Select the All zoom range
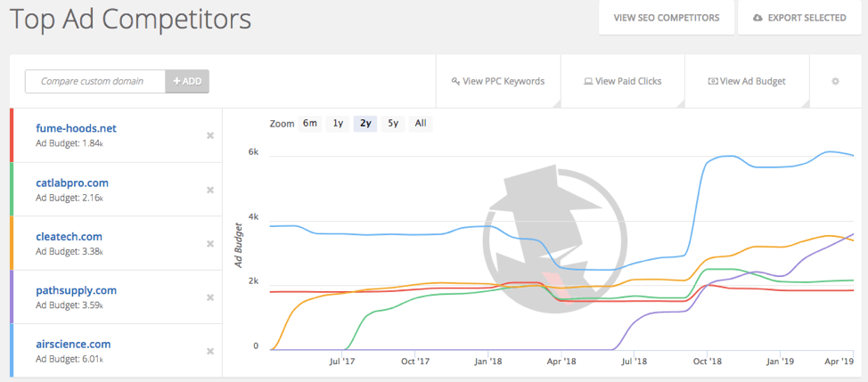868x382 pixels. [421, 124]
